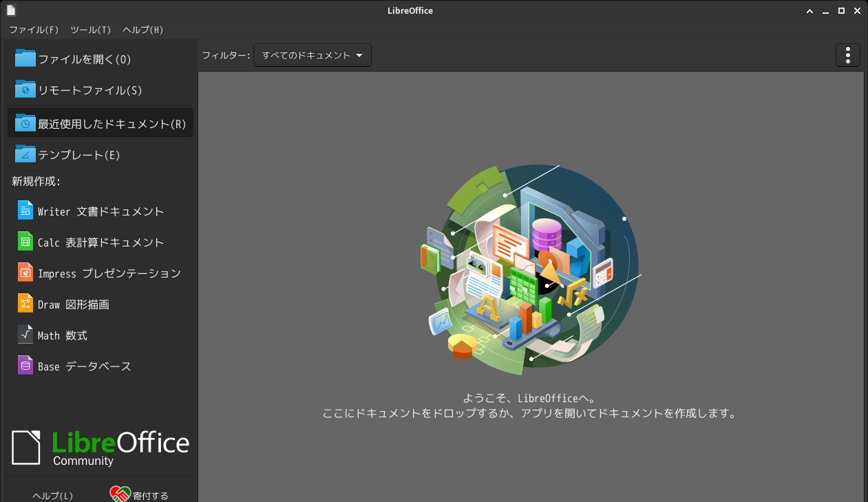
Task: Click the 寄付する donate button label
Action: point(151,496)
